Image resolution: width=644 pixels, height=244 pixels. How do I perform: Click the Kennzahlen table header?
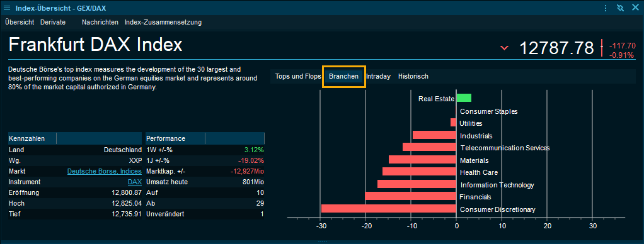tap(32, 138)
